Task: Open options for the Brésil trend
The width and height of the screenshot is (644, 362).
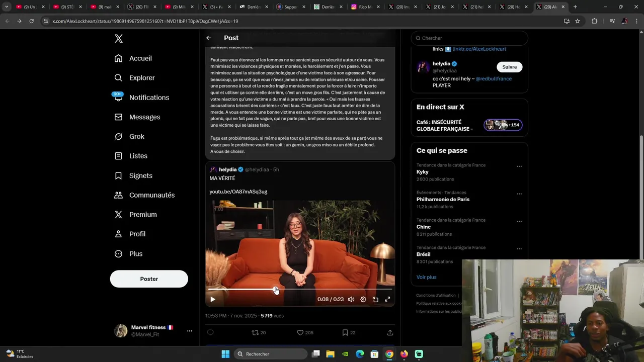Action: (519, 249)
